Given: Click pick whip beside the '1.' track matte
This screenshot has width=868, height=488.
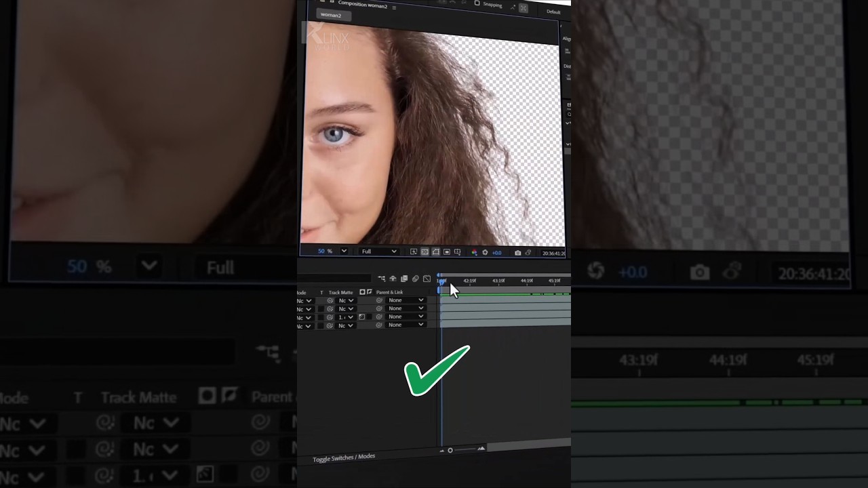Looking at the screenshot, I should [330, 317].
